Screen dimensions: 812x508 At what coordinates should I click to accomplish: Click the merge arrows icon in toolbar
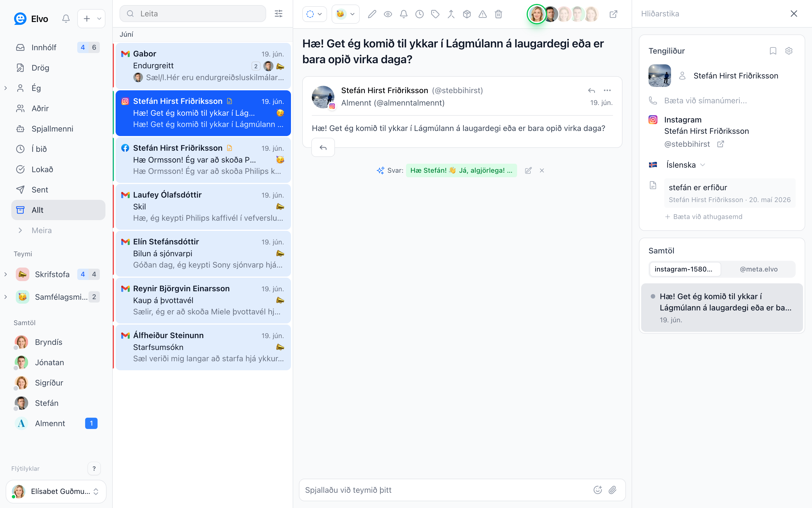click(451, 14)
